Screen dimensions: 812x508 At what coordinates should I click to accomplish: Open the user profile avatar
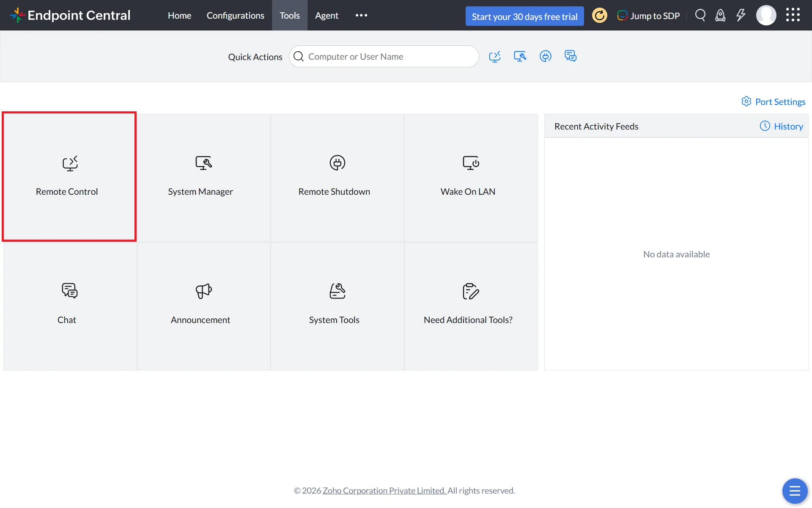point(766,15)
